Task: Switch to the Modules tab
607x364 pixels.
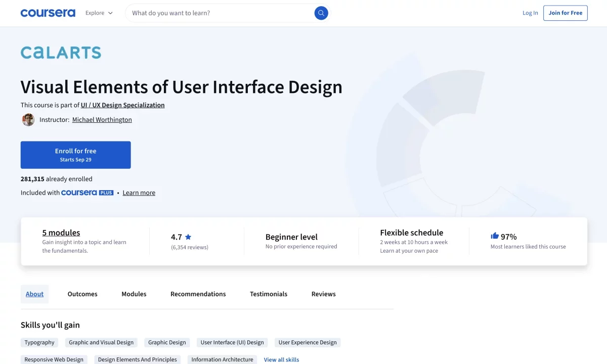Action: click(x=134, y=294)
